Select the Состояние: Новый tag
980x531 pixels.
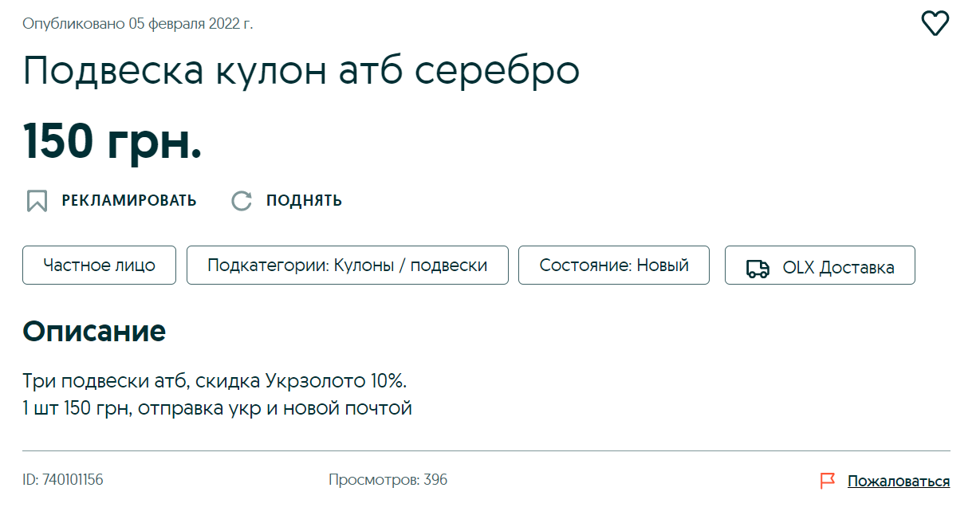(x=613, y=265)
